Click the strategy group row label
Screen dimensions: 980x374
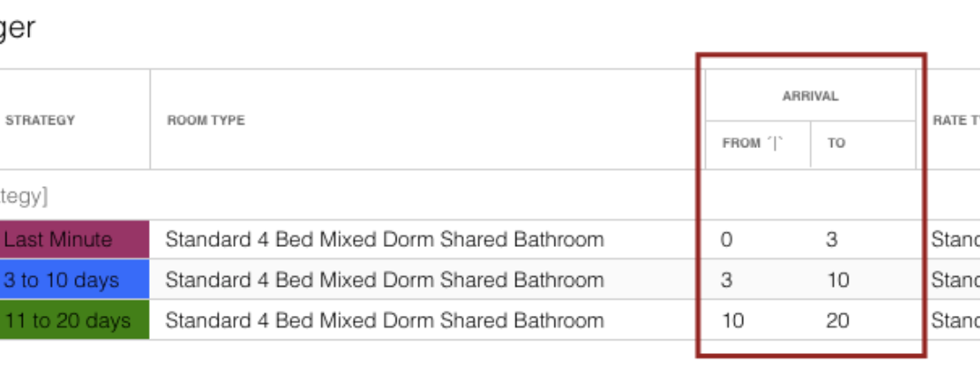pyautogui.click(x=24, y=196)
